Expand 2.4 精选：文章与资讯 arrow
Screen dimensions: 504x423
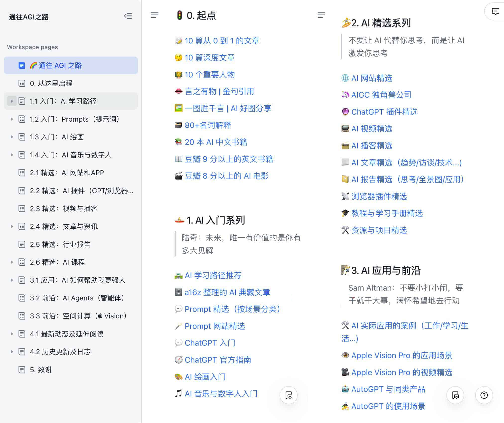[x=12, y=226]
